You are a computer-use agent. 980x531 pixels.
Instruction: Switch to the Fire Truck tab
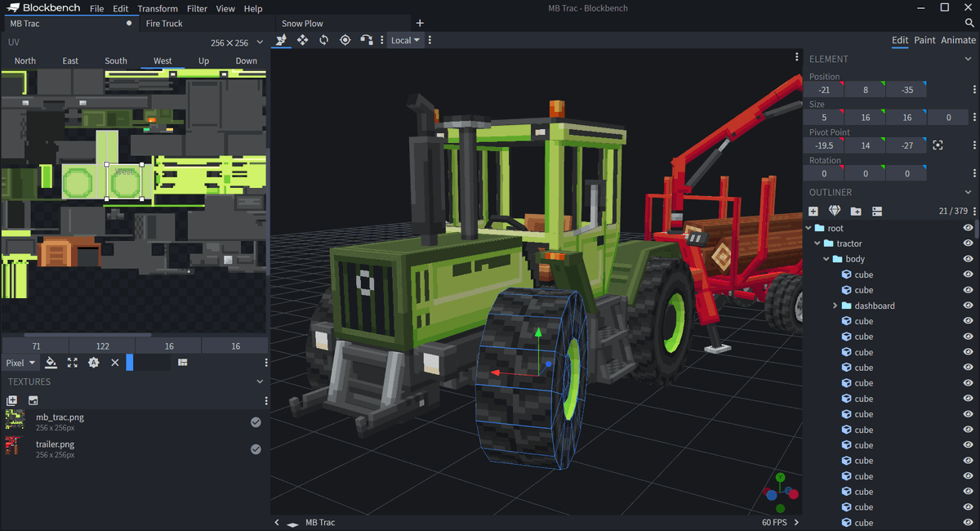164,24
